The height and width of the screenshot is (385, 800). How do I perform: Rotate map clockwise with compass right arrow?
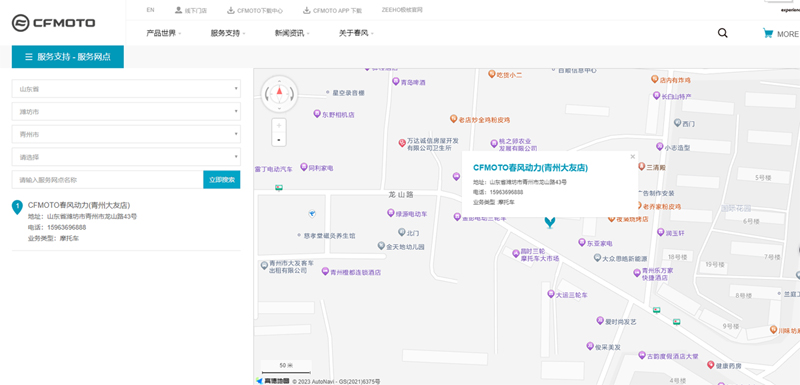291,94
